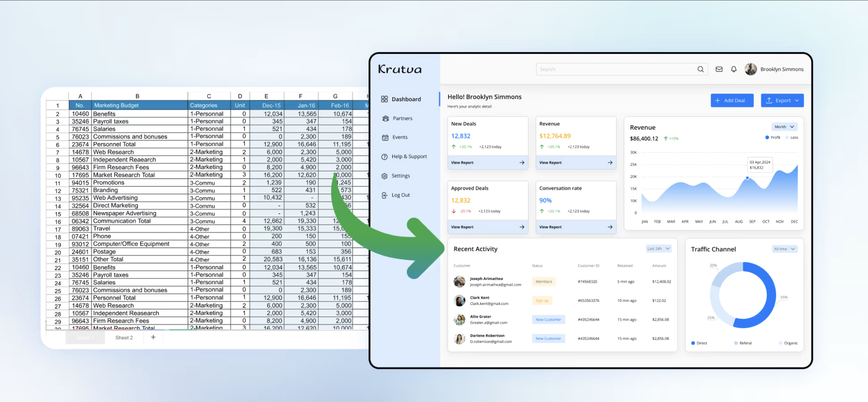This screenshot has width=868, height=402.
Task: Click the New Deals View Report arrow
Action: click(x=521, y=162)
